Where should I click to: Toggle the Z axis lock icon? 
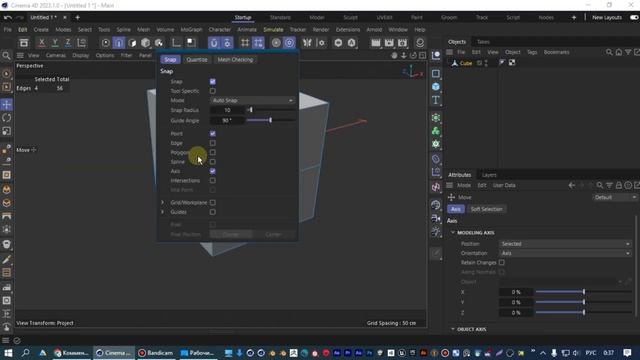[x=68, y=42]
